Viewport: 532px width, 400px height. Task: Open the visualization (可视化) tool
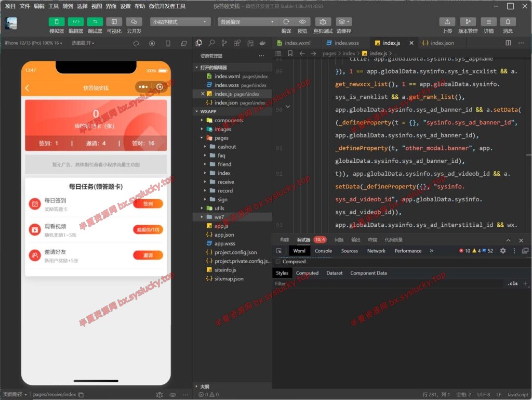(x=114, y=22)
